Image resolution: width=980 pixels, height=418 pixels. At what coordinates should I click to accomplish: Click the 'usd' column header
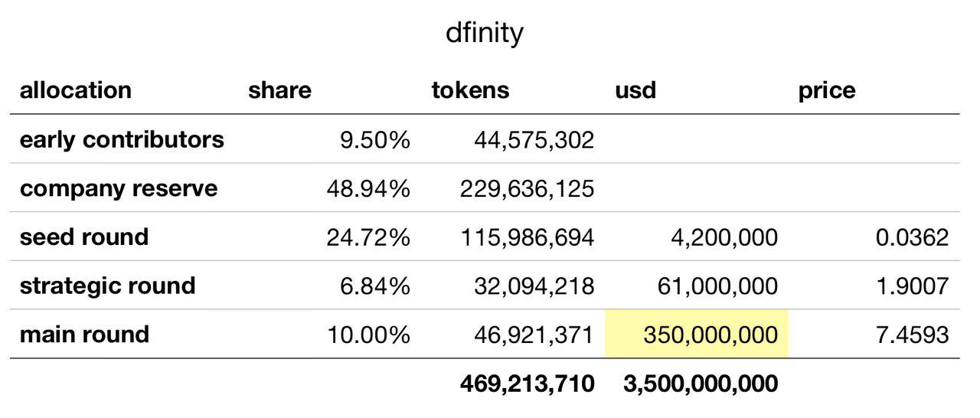(635, 90)
